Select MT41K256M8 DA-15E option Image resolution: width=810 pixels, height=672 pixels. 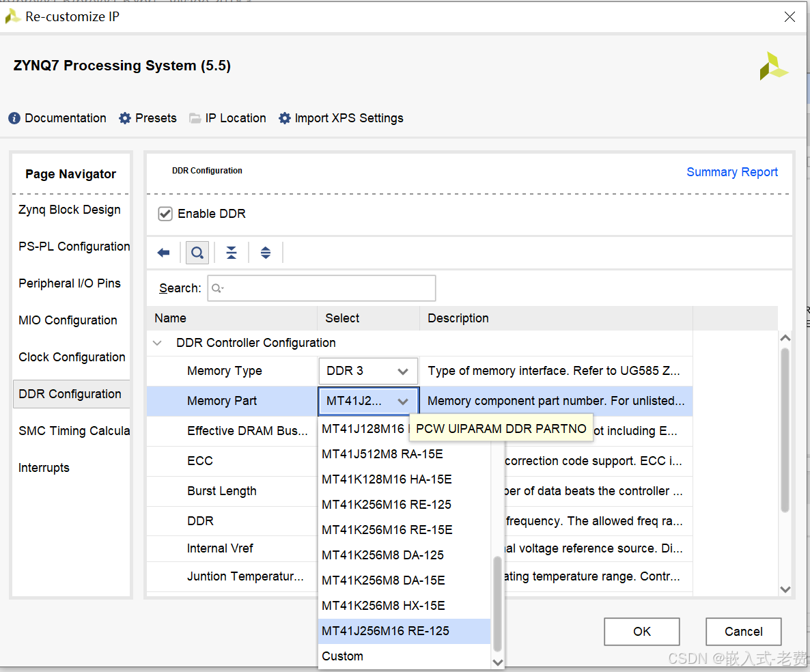click(404, 580)
